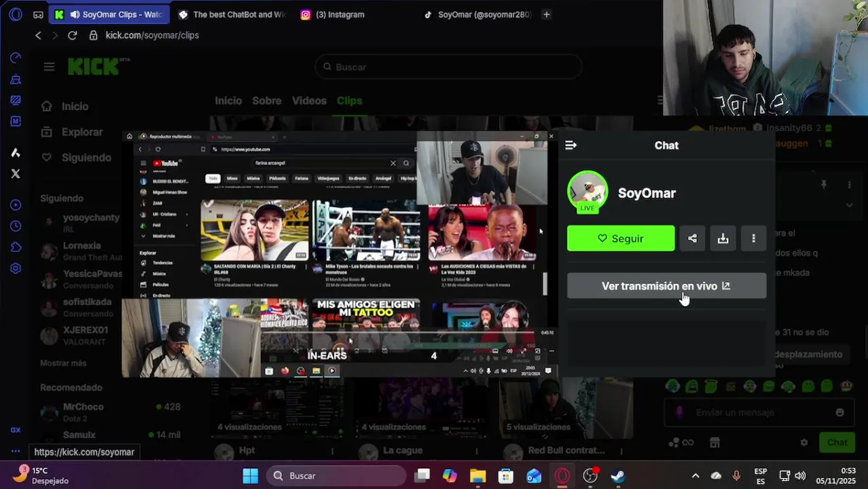Select the Clips channel tab
868x489 pixels.
tap(350, 101)
